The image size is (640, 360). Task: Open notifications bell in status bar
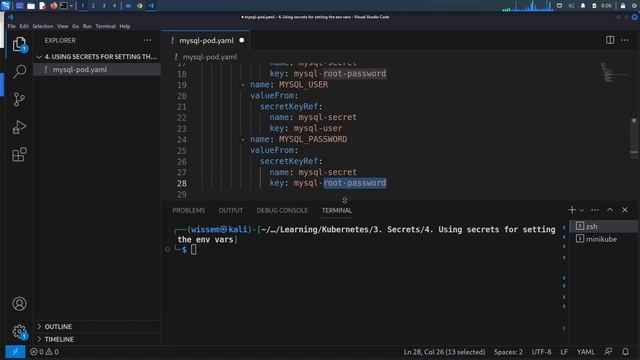[x=625, y=351]
